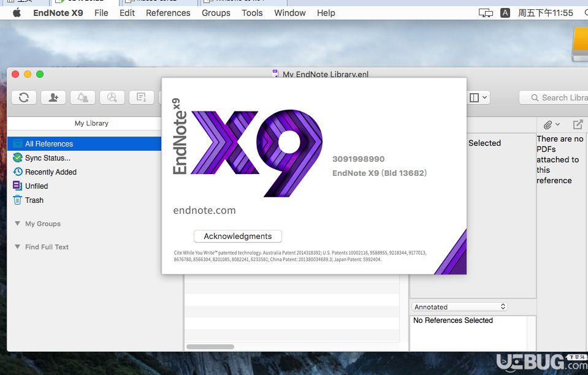Open the Tools menu
Image resolution: width=588 pixels, height=375 pixels.
tap(252, 13)
